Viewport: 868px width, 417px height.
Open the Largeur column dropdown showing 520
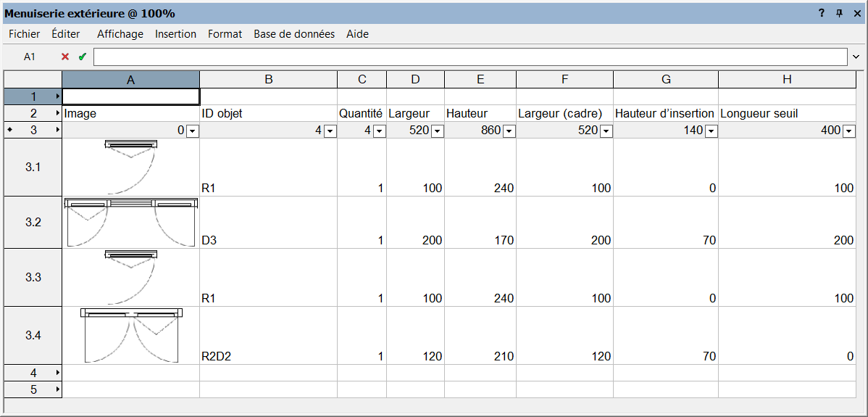(x=437, y=131)
